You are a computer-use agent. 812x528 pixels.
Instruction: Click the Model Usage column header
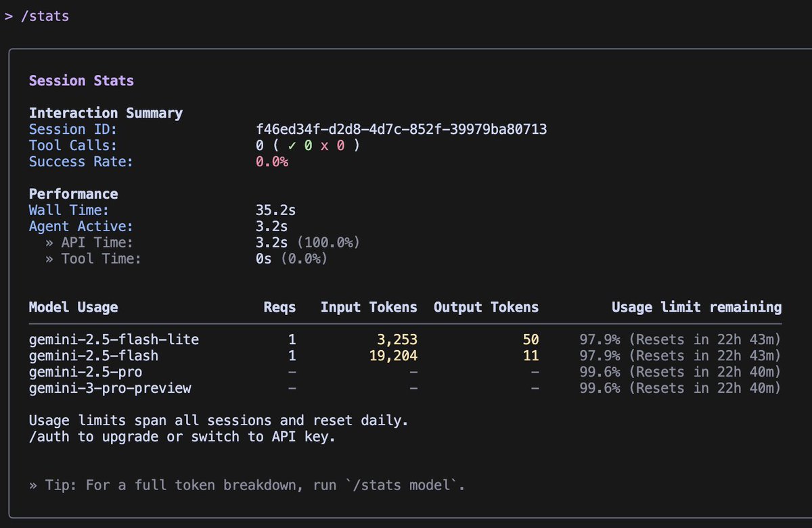pos(73,308)
